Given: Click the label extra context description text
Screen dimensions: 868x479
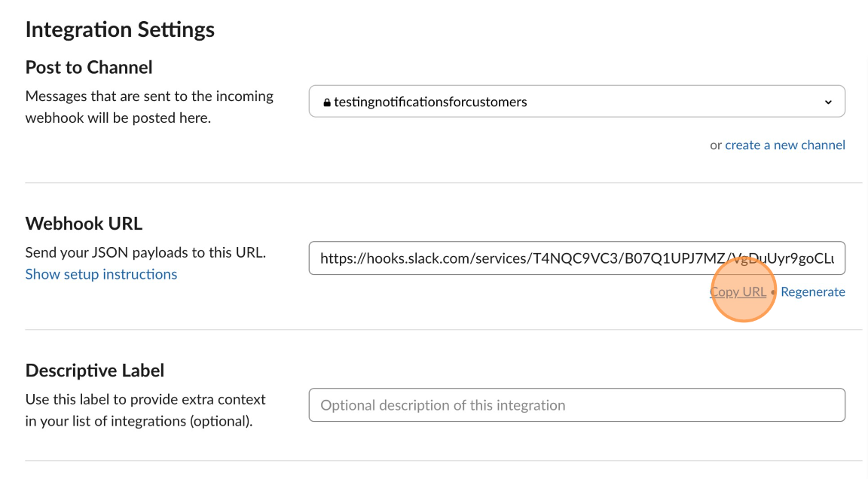Looking at the screenshot, I should click(x=145, y=410).
